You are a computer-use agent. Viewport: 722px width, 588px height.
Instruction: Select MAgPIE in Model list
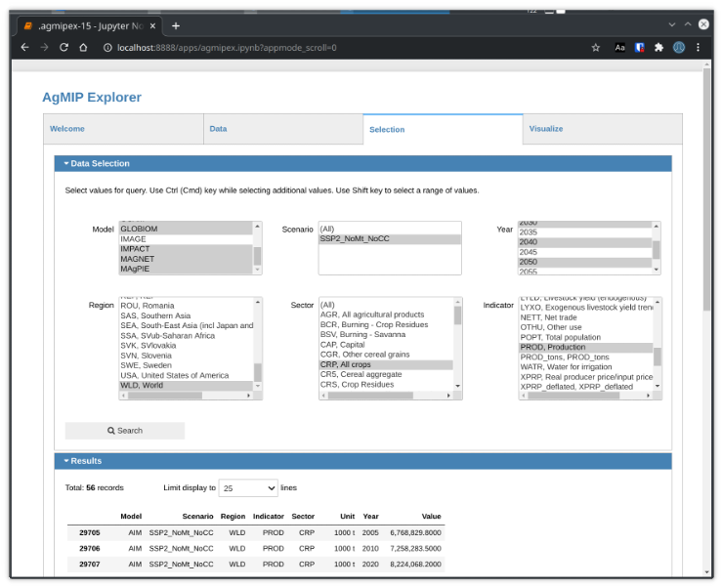(x=186, y=269)
